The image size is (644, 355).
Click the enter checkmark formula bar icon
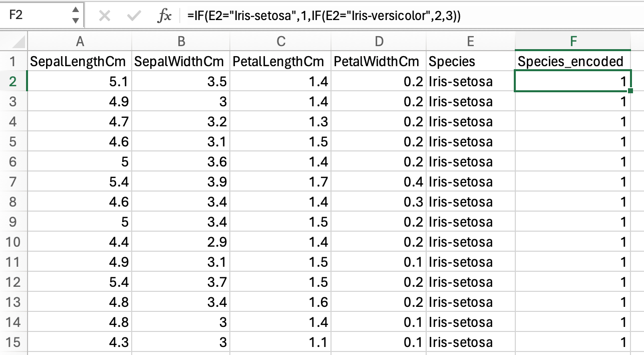click(x=134, y=16)
